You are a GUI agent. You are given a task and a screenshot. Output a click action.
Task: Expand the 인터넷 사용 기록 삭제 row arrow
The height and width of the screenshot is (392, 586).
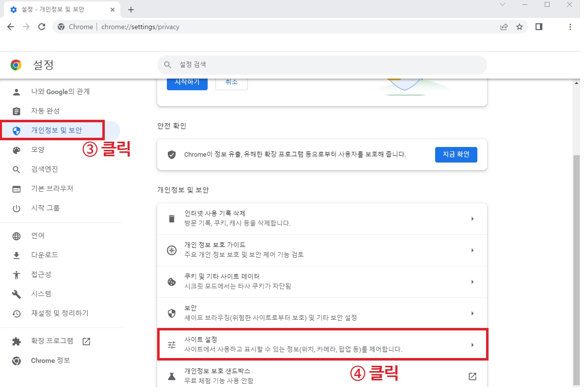472,219
